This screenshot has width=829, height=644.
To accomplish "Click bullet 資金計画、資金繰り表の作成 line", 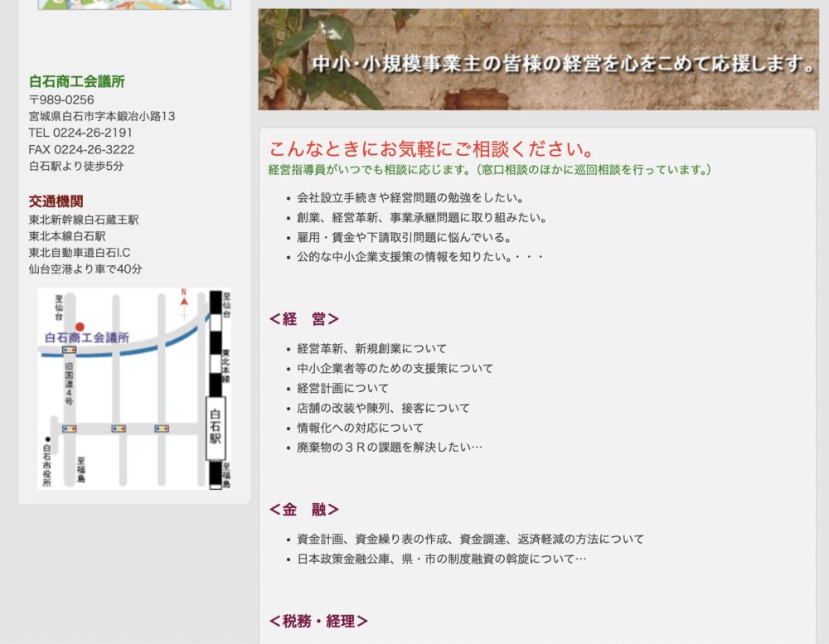I will click(x=471, y=540).
